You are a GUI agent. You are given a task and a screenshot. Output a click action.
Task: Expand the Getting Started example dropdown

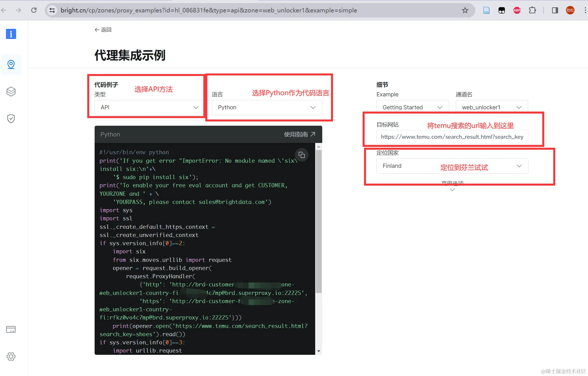[x=412, y=107]
